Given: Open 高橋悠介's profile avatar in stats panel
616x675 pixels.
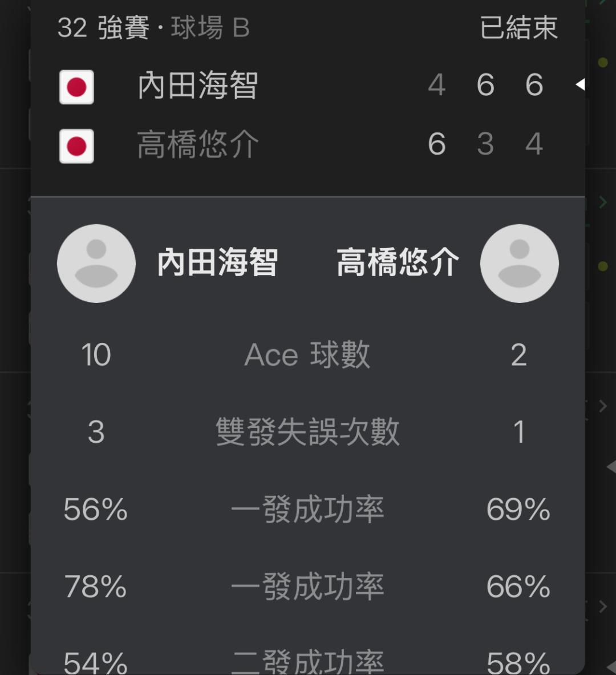Looking at the screenshot, I should point(519,264).
